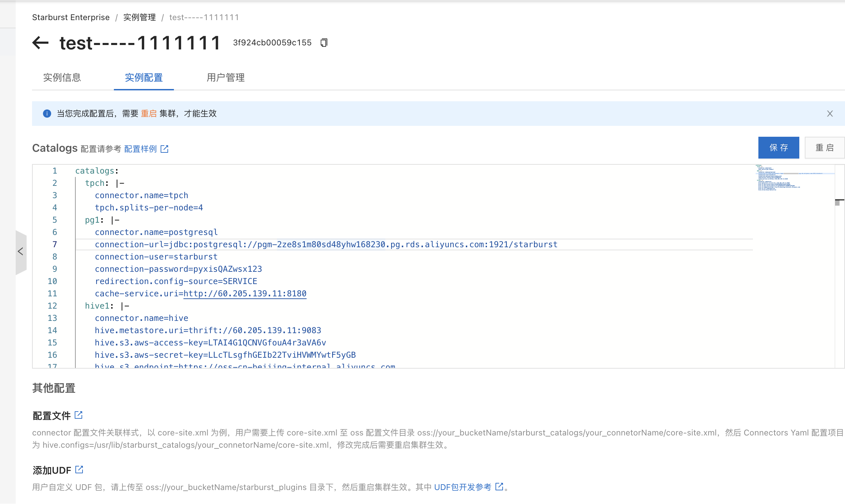Click 'tpch: |-' on line 2
Viewport: 845px width, 504px height.
pyautogui.click(x=105, y=183)
